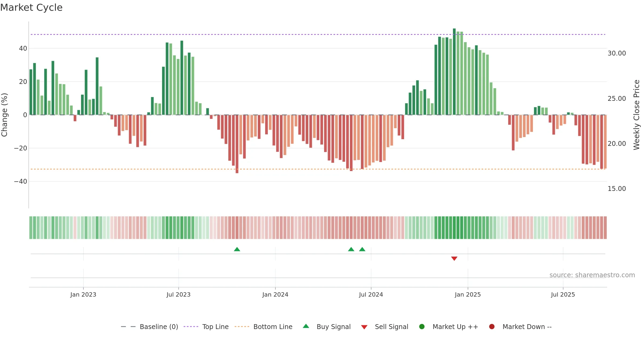Click the buy signal marker just after May 2024
Viewport: 644px width, 362px height.
(351, 249)
